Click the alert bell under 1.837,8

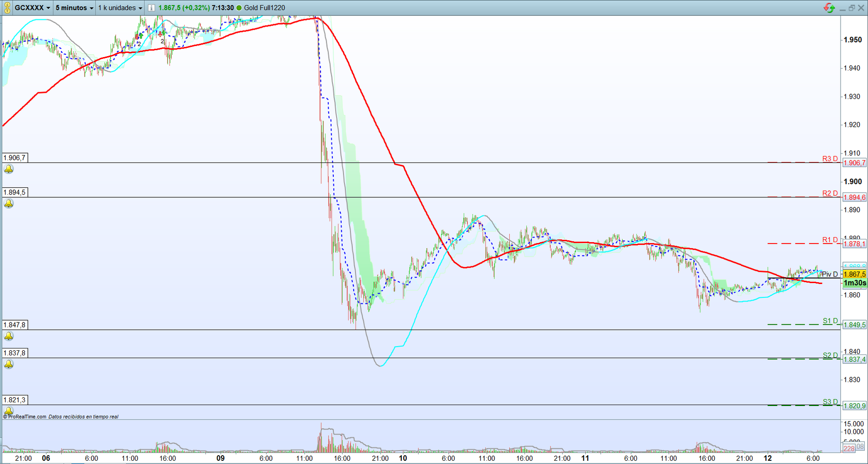click(x=8, y=364)
